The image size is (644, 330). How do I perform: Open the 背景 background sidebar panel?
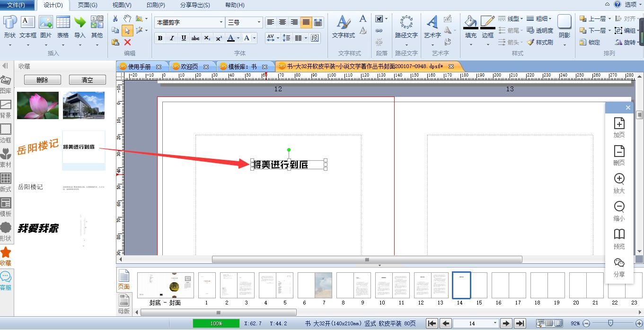click(x=6, y=109)
